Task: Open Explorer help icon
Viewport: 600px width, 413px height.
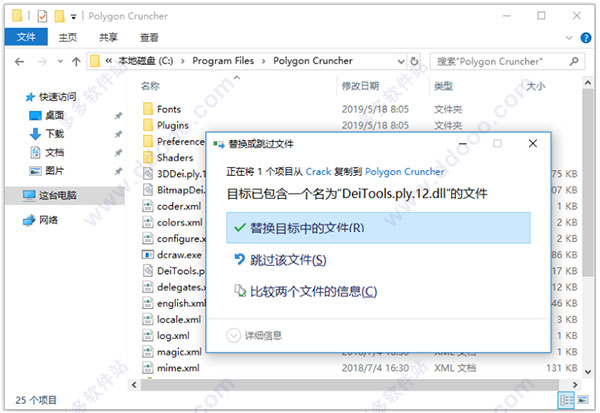Action: click(585, 38)
